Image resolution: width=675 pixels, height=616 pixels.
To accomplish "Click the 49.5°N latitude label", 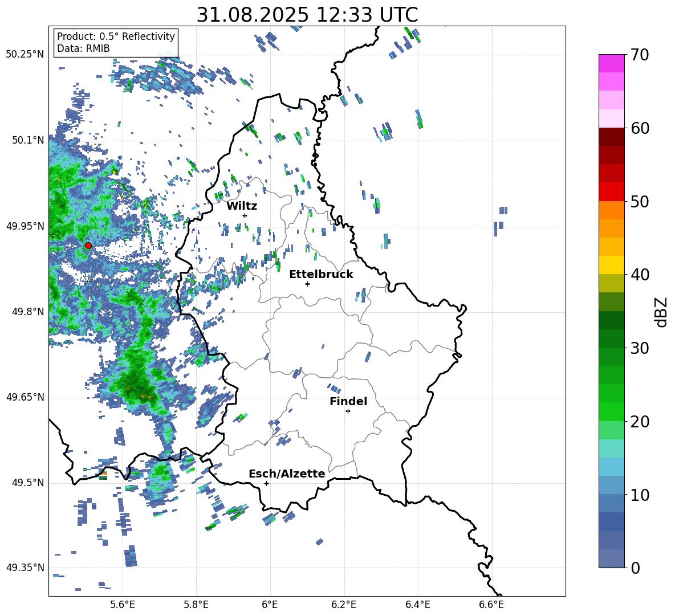I will point(27,483).
